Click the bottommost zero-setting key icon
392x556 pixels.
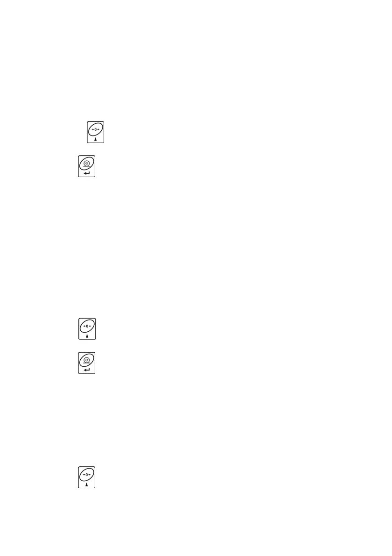(x=87, y=478)
